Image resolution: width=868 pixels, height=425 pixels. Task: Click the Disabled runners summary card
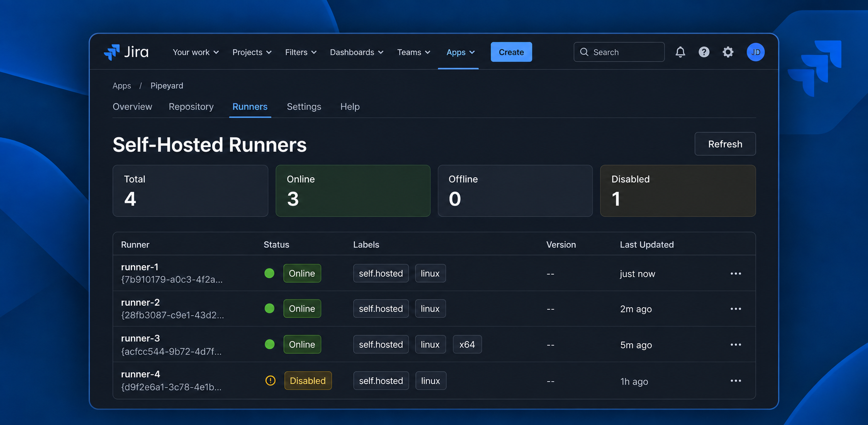678,191
